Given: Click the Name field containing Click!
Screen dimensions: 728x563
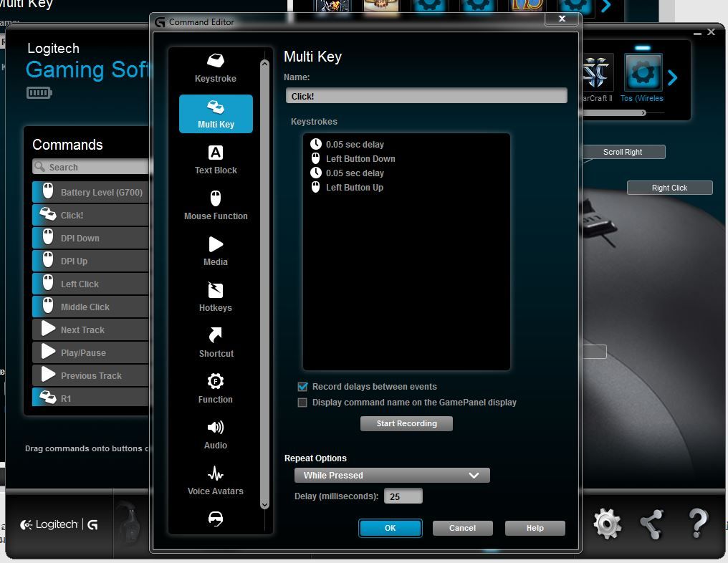Looking at the screenshot, I should pos(426,95).
